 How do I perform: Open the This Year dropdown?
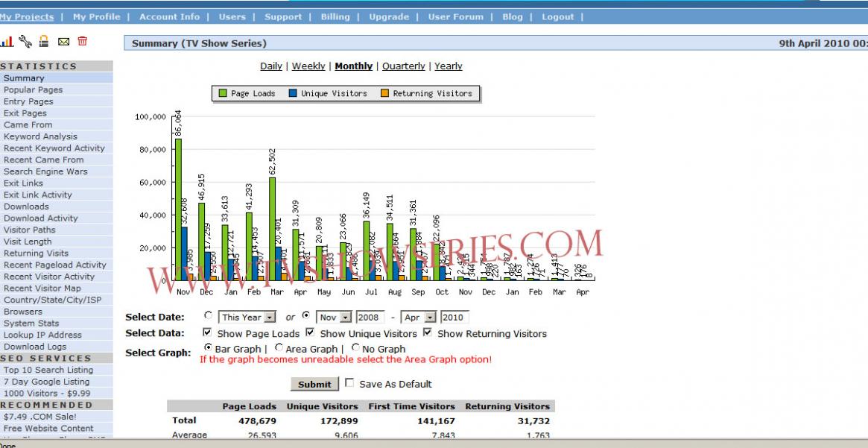tap(270, 318)
